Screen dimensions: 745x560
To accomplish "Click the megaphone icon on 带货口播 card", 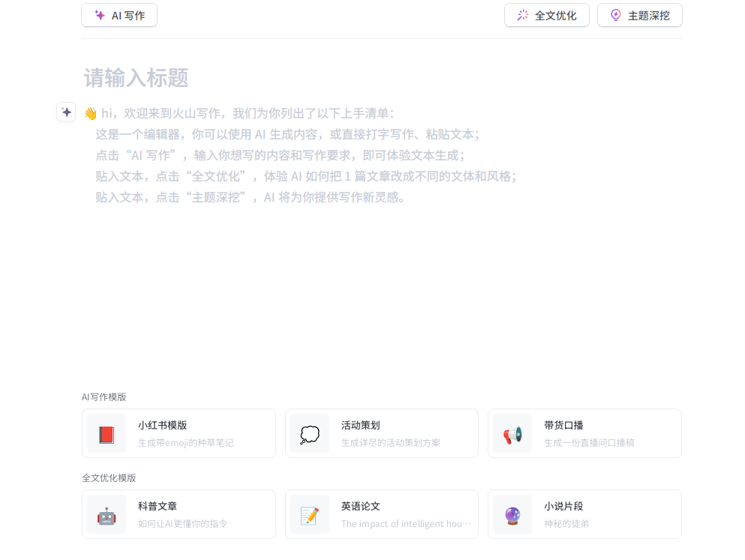I will coord(512,433).
